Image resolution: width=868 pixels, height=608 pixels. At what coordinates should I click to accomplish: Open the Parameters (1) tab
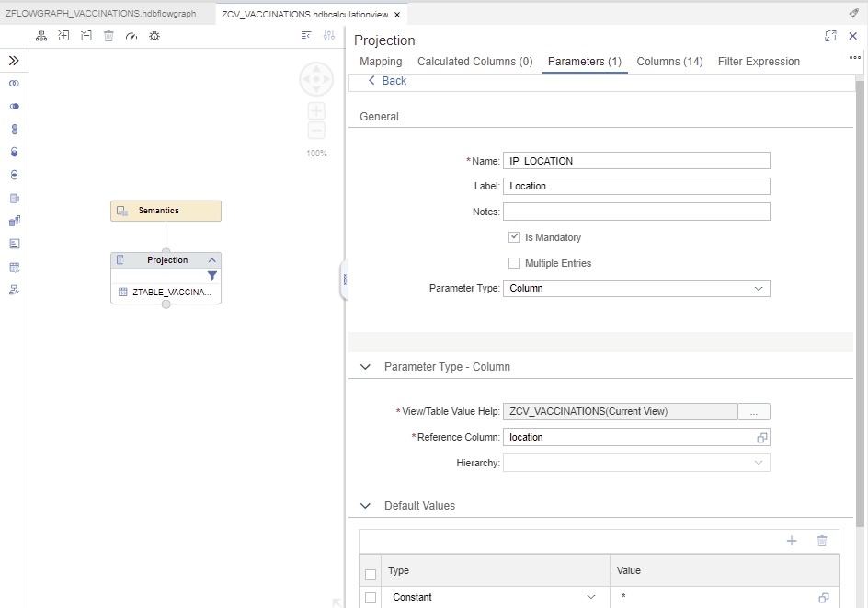[x=585, y=62]
